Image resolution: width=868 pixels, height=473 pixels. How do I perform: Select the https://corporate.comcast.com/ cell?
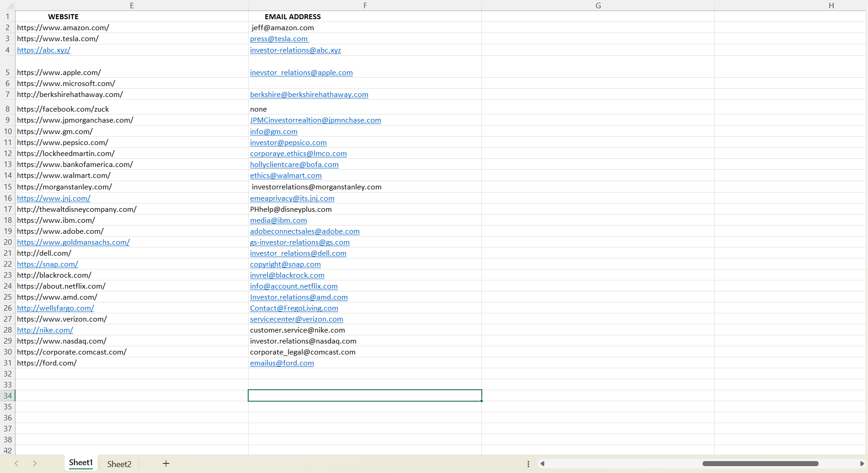point(132,352)
